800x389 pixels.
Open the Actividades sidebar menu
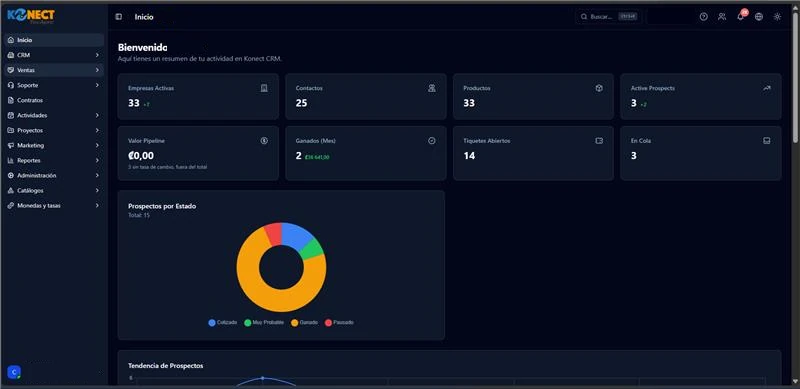tap(54, 115)
